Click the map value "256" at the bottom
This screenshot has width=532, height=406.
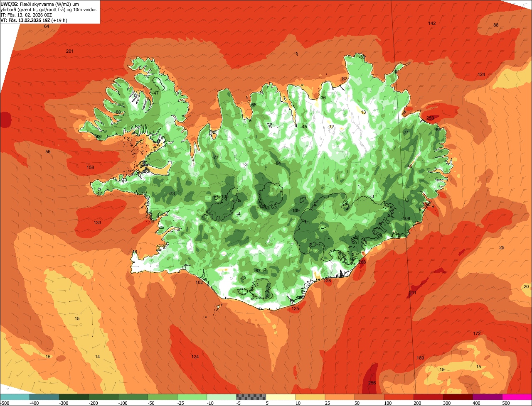372,383
